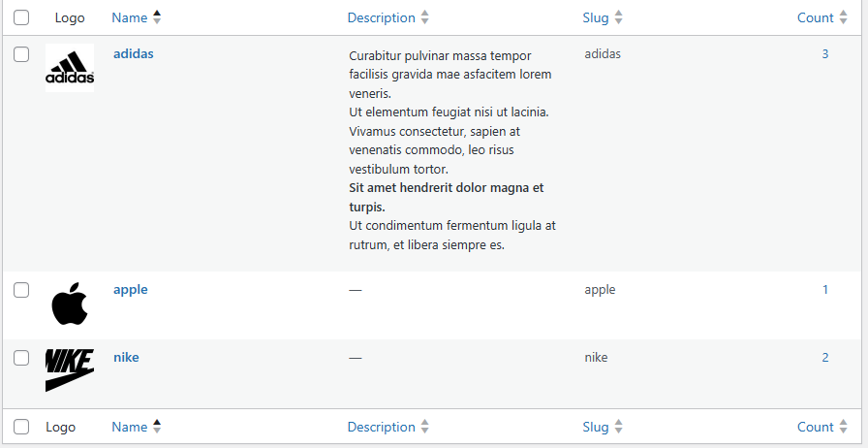Open the adidas brand name link
Image resolution: width=868 pixels, height=448 pixels.
pyautogui.click(x=134, y=54)
